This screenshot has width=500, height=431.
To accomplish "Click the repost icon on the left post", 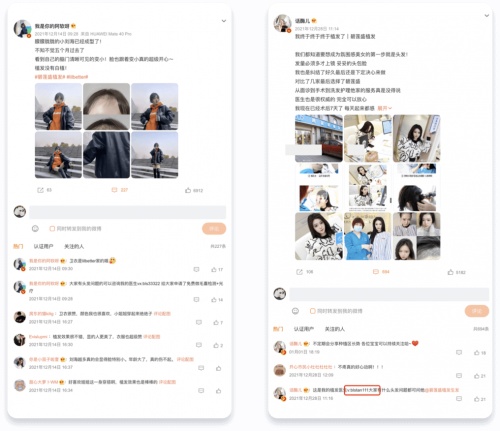I will pyautogui.click(x=40, y=190).
